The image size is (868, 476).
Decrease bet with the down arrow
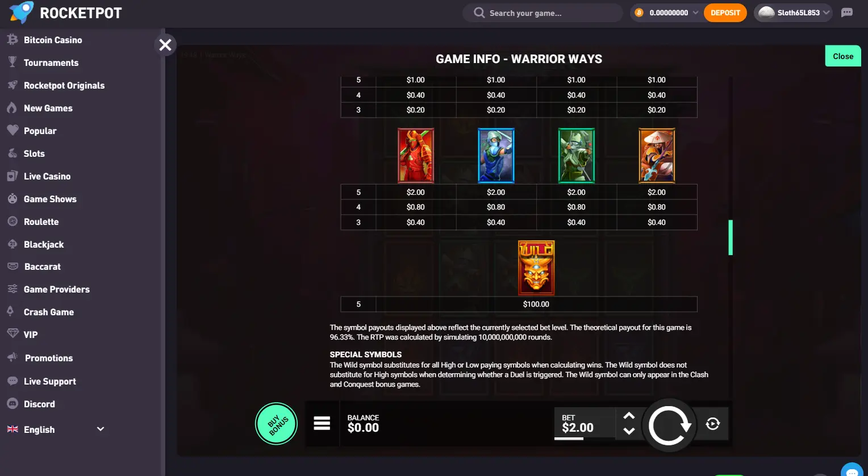629,431
